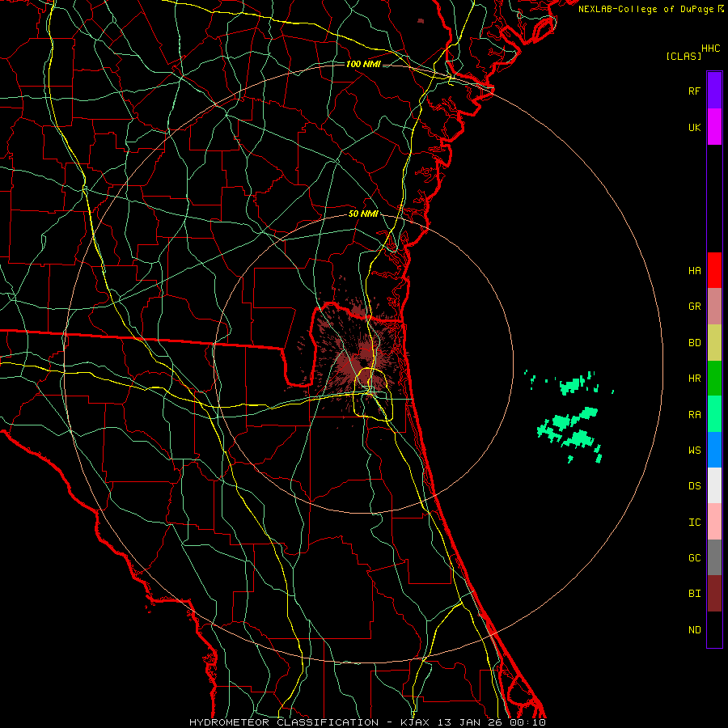The image size is (728, 728).
Task: Pick the HR green legend swatch
Action: click(x=714, y=379)
